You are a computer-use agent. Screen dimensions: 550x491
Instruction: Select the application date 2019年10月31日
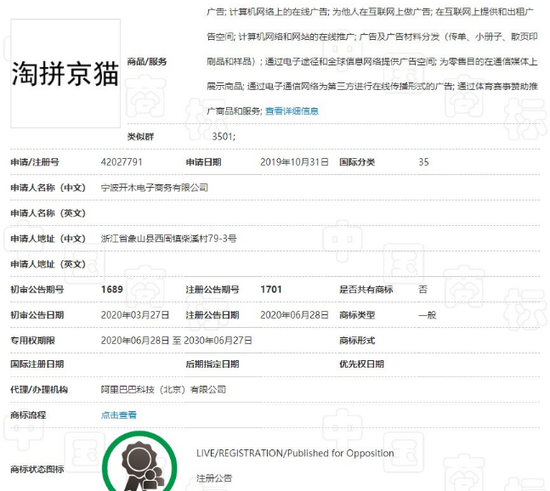pos(294,162)
